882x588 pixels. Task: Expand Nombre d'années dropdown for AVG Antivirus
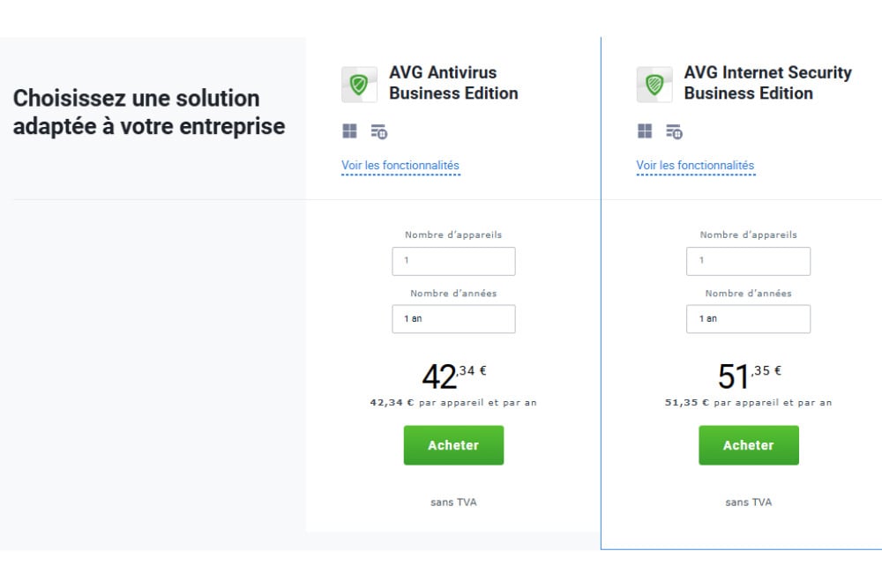click(x=453, y=318)
